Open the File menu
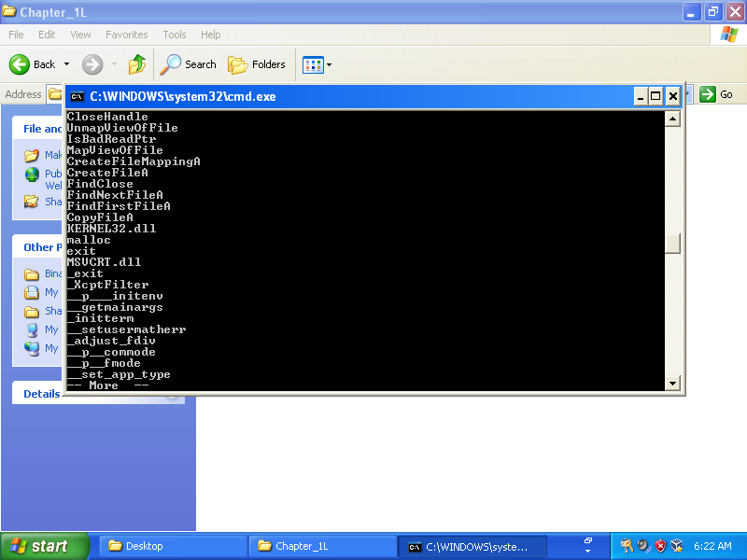Image resolution: width=747 pixels, height=560 pixels. (16, 35)
